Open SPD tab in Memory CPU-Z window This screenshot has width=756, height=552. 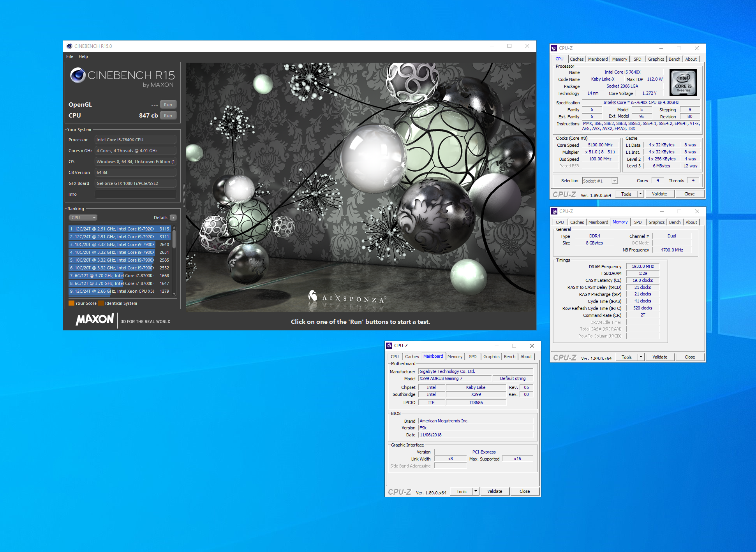click(x=638, y=222)
